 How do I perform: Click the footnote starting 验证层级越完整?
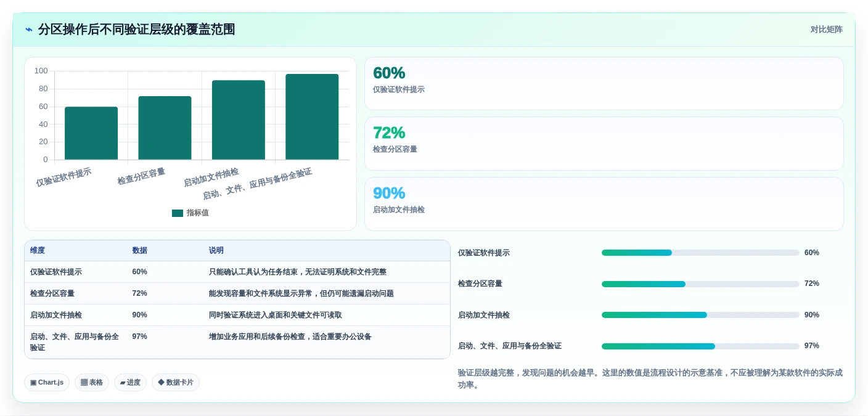pyautogui.click(x=650, y=379)
